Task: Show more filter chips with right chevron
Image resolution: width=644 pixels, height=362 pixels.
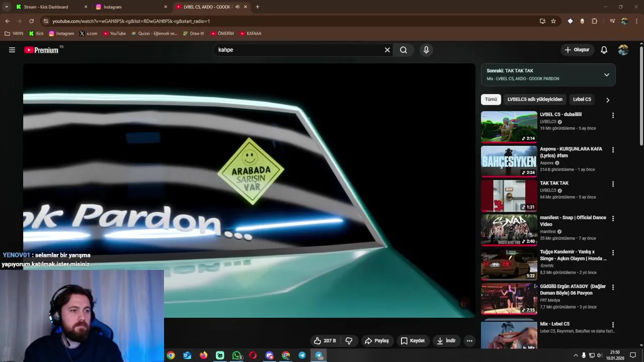Action: pyautogui.click(x=607, y=100)
